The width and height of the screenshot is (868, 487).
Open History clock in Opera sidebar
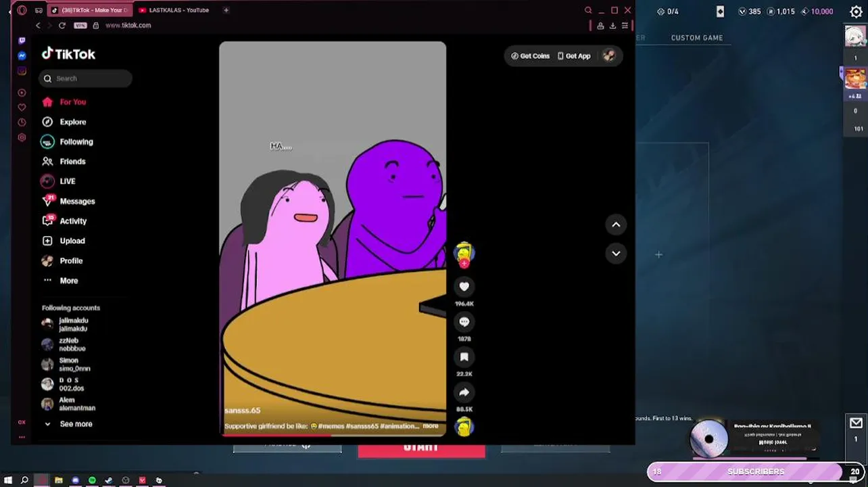coord(22,122)
